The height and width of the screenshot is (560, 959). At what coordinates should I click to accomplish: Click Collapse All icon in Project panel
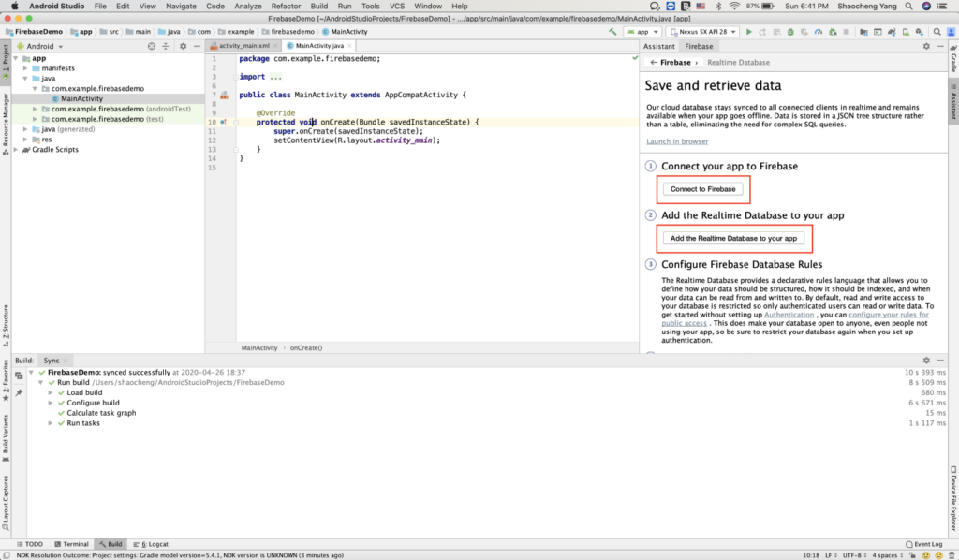(x=166, y=47)
